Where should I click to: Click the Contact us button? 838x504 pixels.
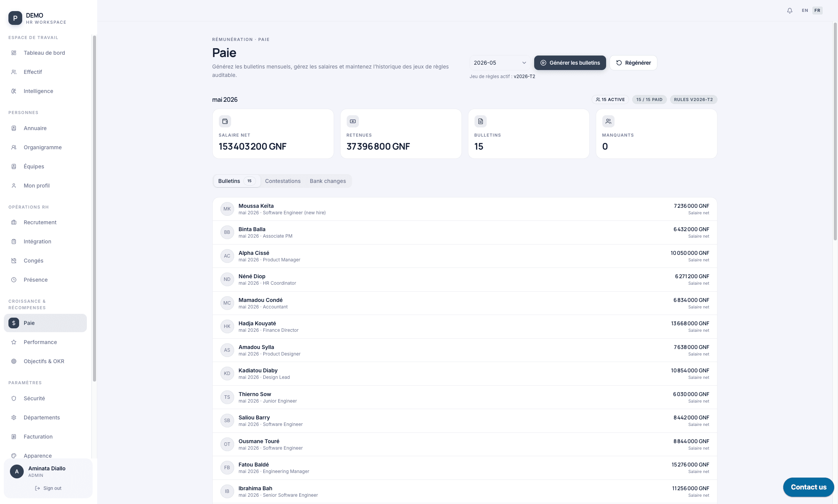click(809, 487)
